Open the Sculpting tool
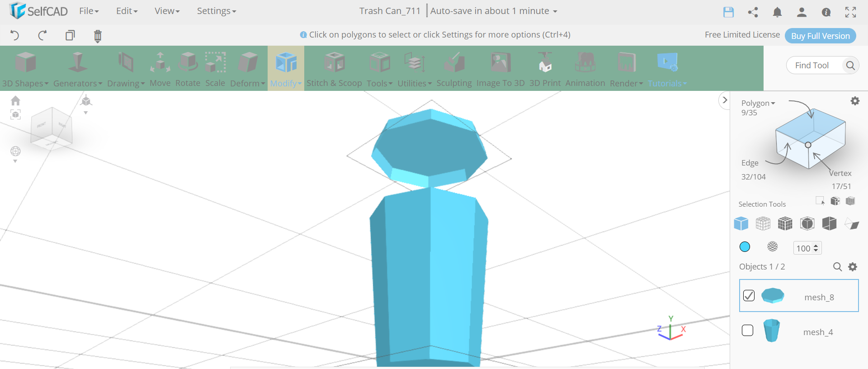 454,68
